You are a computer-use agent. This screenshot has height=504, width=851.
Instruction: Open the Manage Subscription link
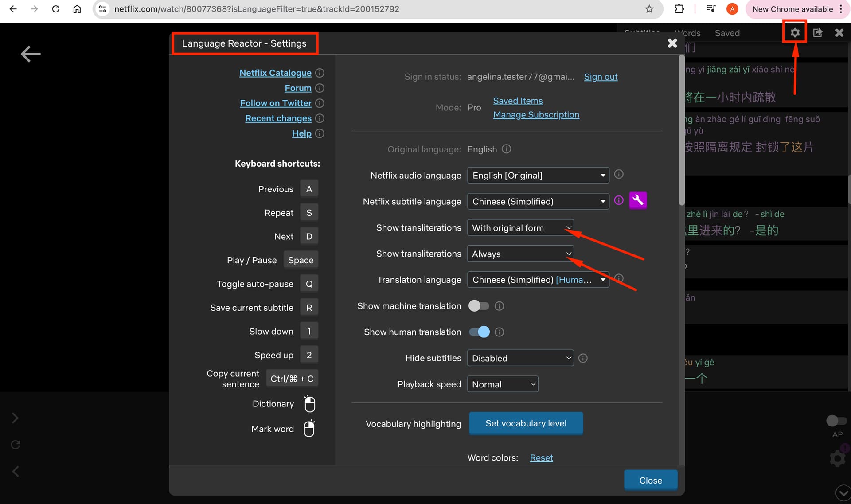[536, 115]
